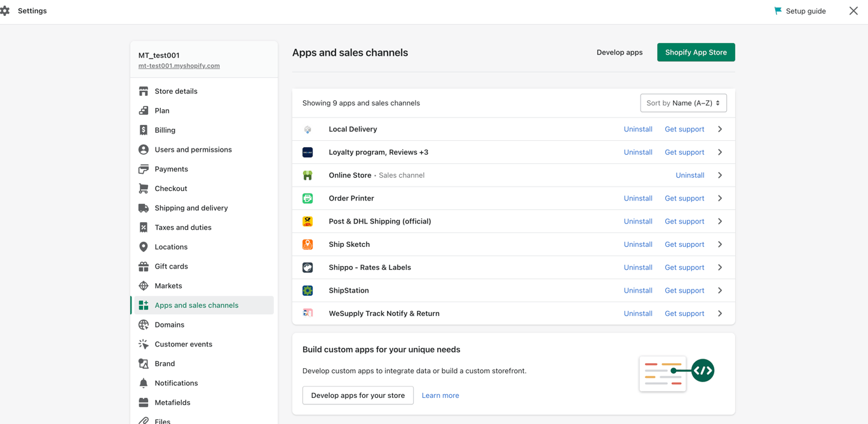The width and height of the screenshot is (868, 424).
Task: Get support for Order Printer
Action: point(684,199)
